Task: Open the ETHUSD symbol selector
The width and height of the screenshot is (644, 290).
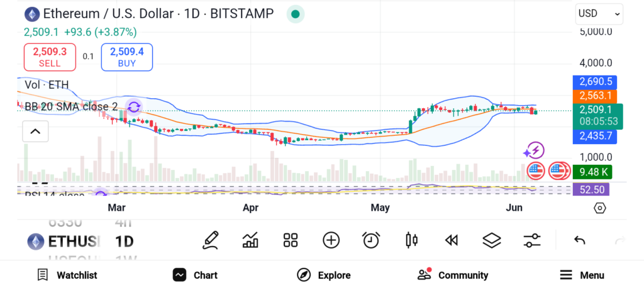Action: [64, 242]
